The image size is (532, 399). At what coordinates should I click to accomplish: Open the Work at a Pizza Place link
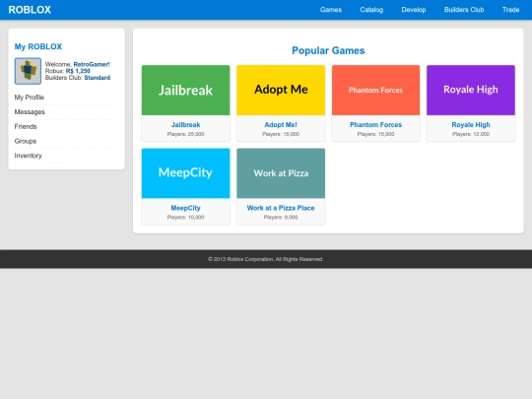coord(281,208)
